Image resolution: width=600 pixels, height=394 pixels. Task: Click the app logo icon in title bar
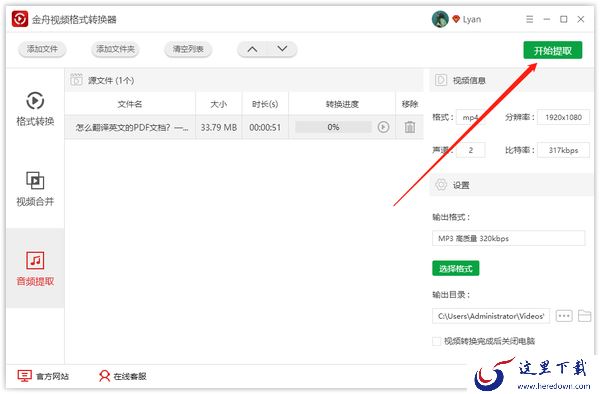[20, 19]
